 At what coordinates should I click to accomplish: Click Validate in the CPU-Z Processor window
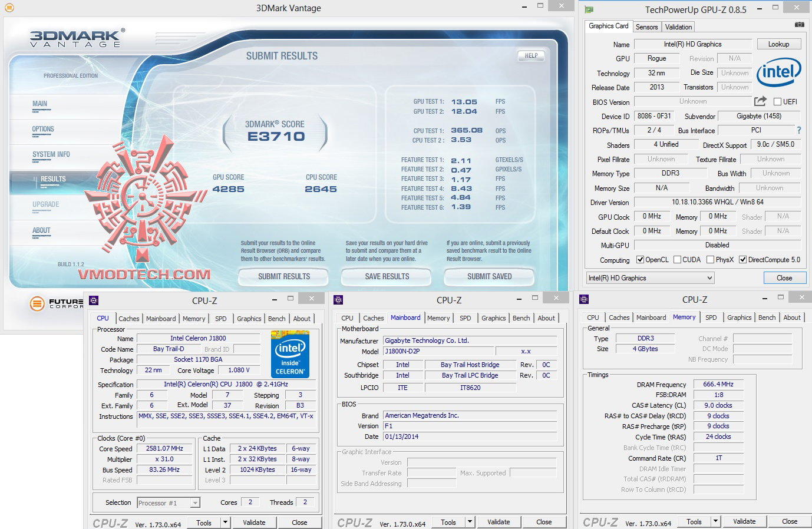(254, 523)
